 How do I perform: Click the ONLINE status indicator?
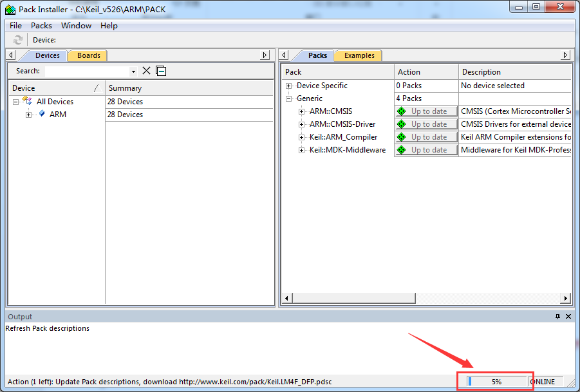pos(543,382)
